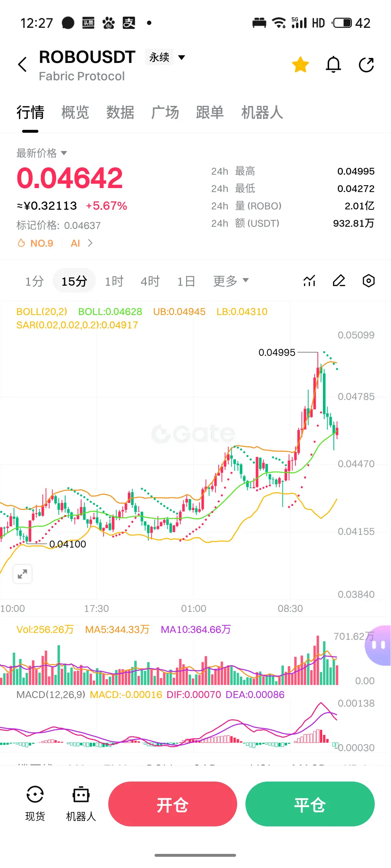Tap the Baidu paw notification icon
The image size is (391, 868).
[x=109, y=23]
